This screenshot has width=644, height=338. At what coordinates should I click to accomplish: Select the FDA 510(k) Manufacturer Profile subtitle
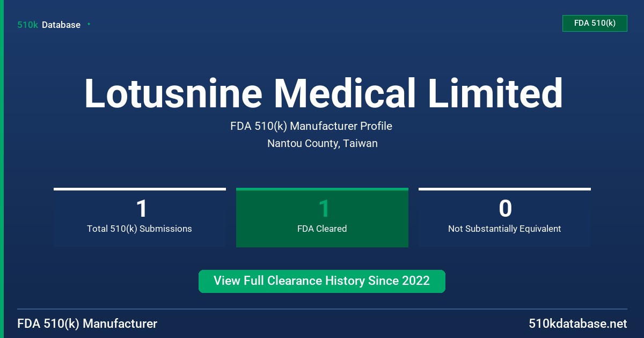pyautogui.click(x=311, y=126)
